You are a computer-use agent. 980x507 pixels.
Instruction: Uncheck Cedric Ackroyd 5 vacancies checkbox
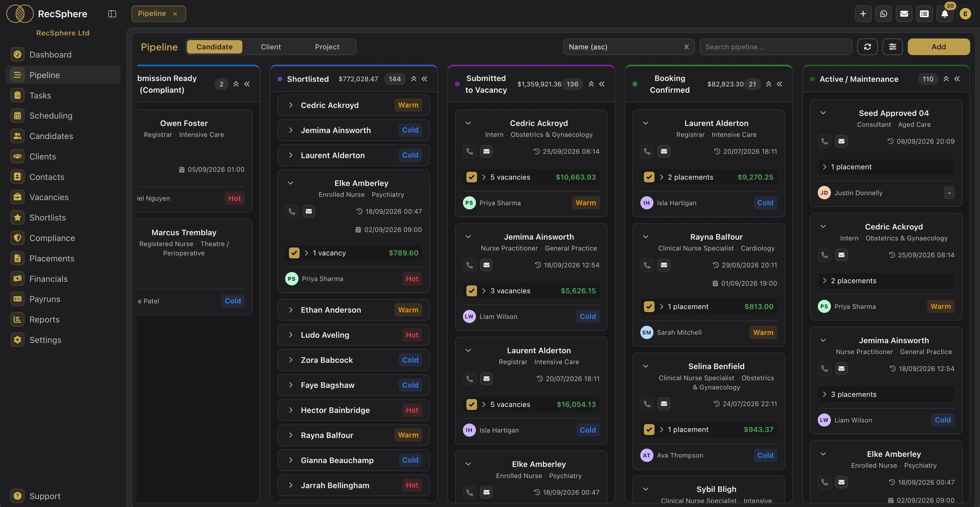pos(471,177)
